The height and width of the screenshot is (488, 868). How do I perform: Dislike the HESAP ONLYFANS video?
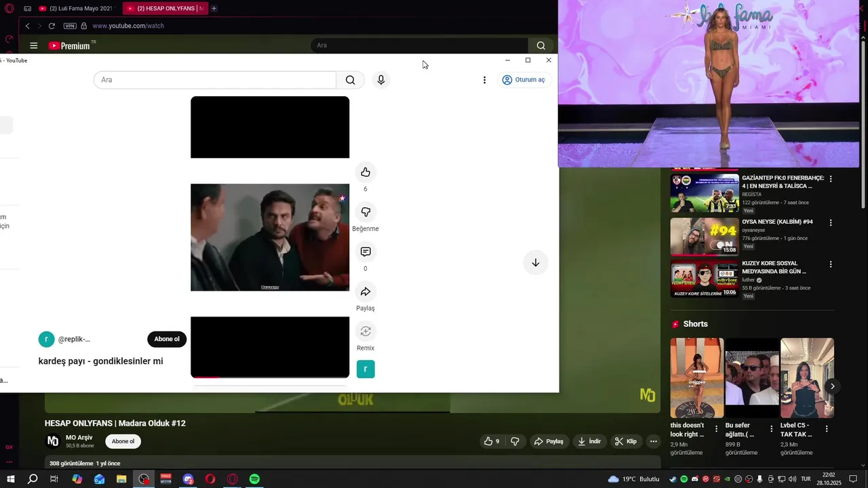[515, 441]
